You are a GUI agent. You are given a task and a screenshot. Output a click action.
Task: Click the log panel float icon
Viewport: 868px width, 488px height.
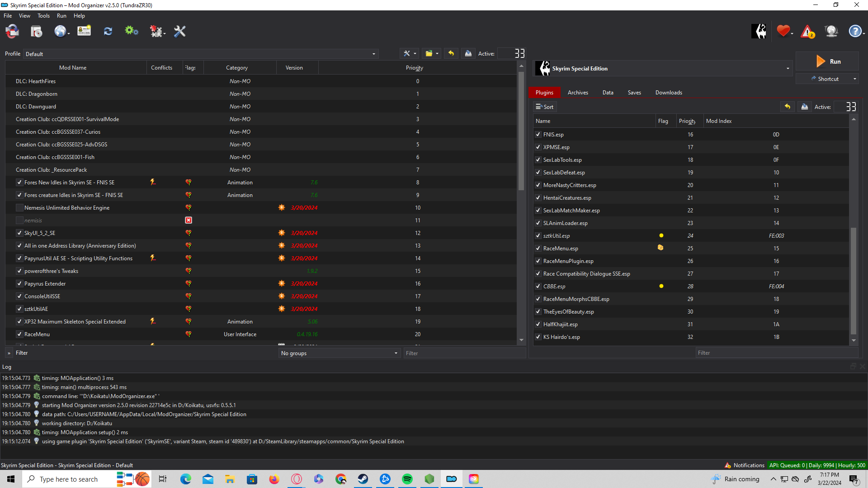point(853,366)
